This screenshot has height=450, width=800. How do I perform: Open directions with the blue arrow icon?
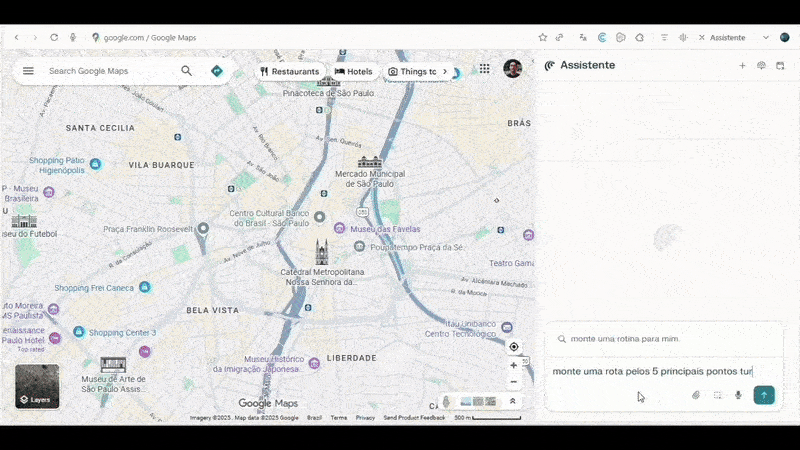click(216, 71)
